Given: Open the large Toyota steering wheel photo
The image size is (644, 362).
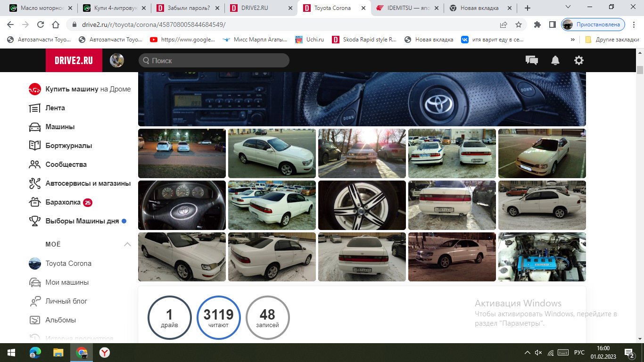Looking at the screenshot, I should point(362,99).
